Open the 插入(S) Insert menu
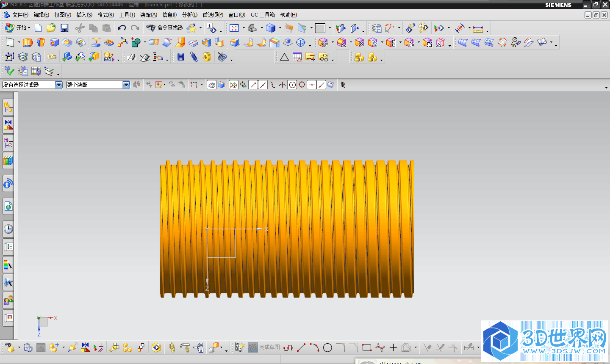Image resolution: width=610 pixels, height=364 pixels. point(84,15)
